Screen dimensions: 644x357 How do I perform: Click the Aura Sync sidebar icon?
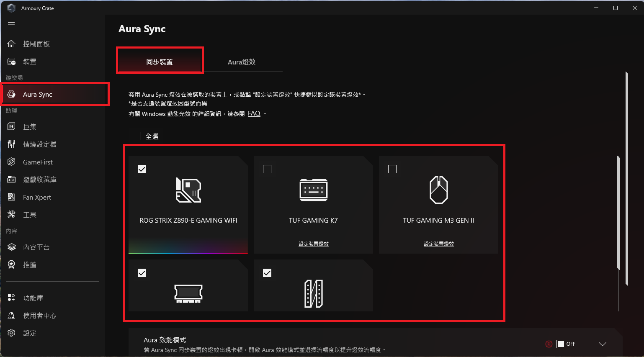click(11, 94)
